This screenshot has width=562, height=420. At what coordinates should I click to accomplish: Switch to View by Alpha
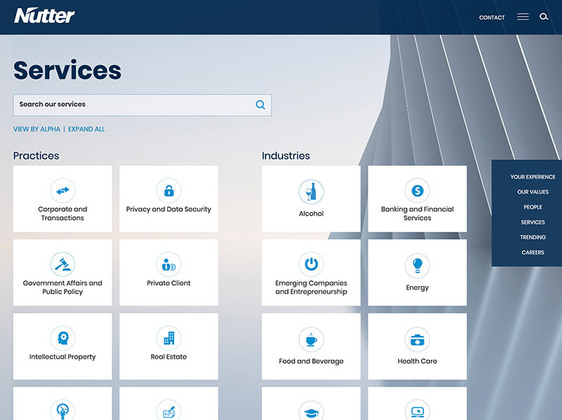(37, 129)
